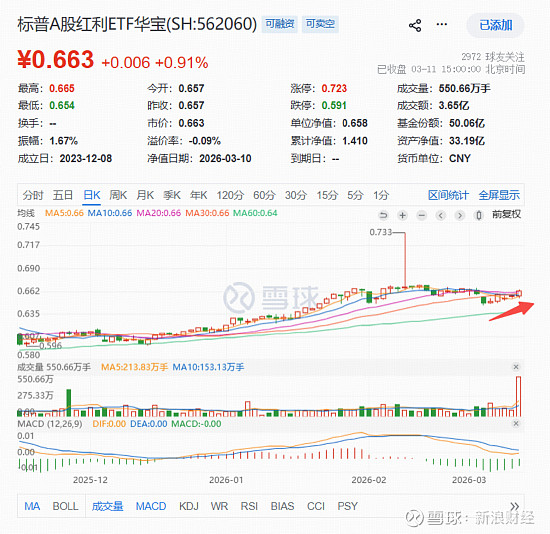Switch to 60分 chart tab
Screen dimensions: 550x534
264,195
